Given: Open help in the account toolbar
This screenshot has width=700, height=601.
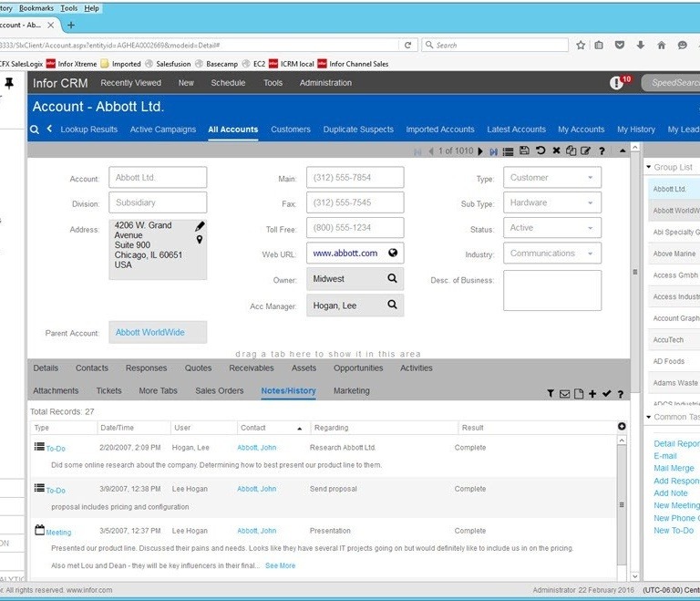Looking at the screenshot, I should (602, 151).
